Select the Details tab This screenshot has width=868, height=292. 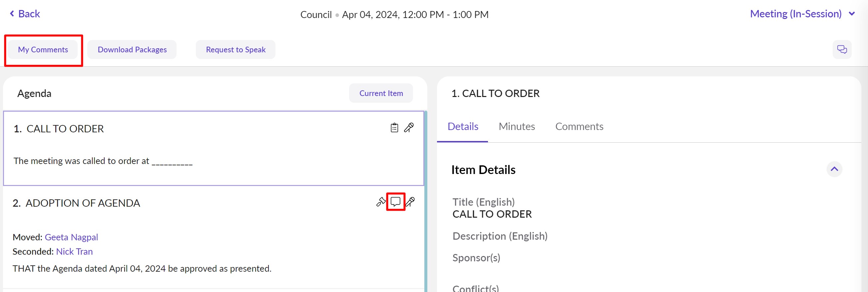point(463,126)
